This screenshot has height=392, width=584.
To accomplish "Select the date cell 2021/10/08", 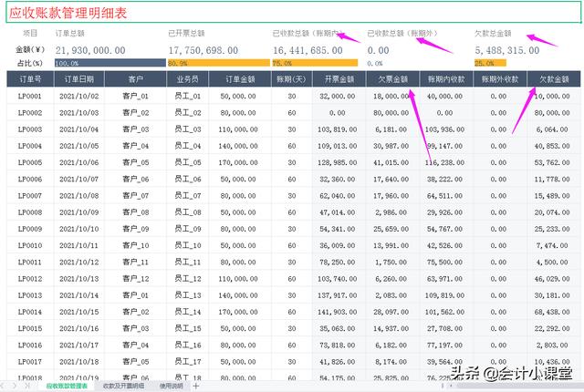I will point(79,196).
